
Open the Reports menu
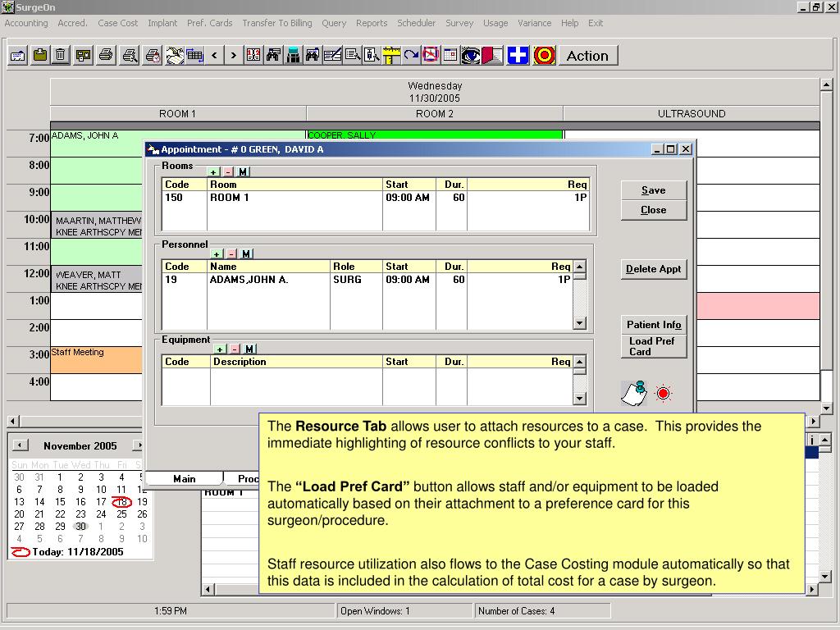372,23
